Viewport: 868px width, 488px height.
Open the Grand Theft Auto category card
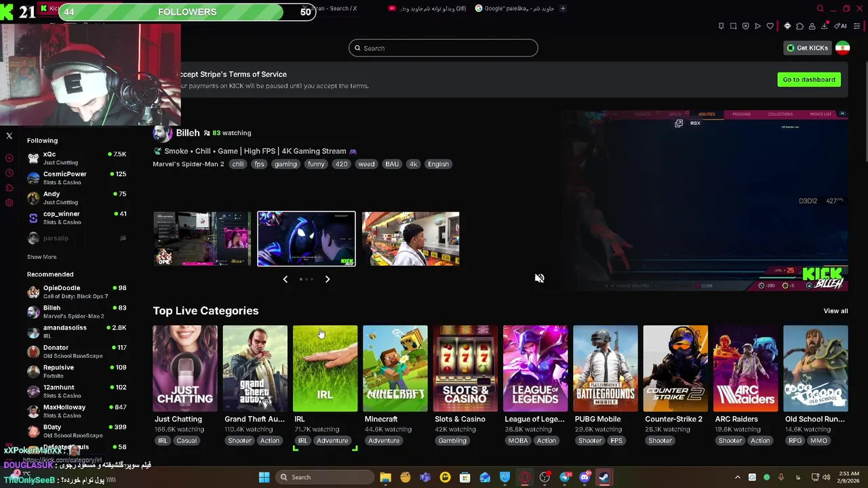(255, 369)
